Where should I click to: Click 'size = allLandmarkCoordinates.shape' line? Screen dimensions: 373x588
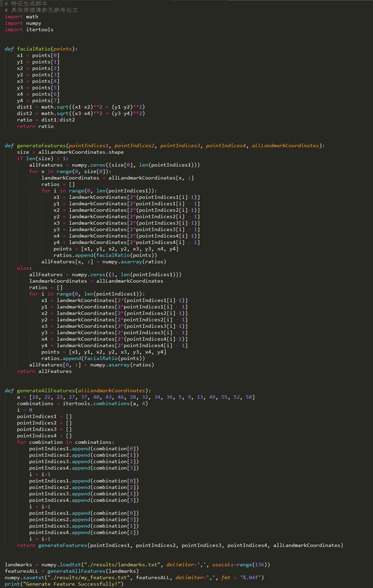pos(70,152)
